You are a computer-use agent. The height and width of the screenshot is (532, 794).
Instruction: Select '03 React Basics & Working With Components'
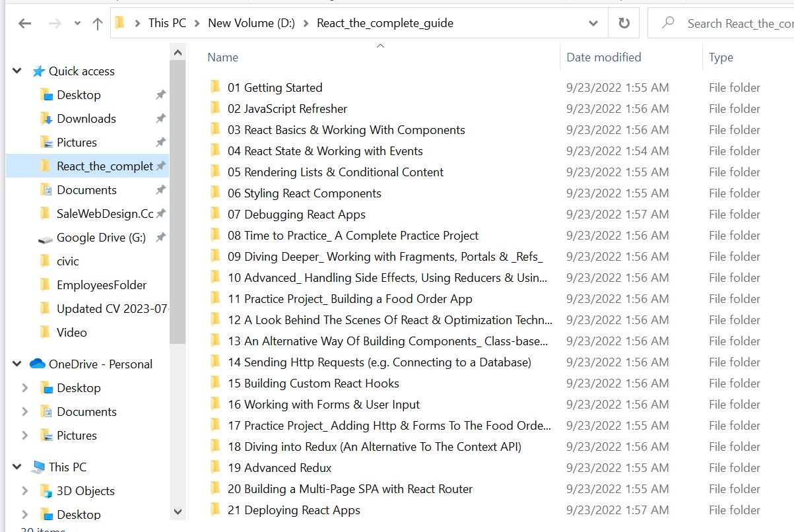(x=347, y=130)
